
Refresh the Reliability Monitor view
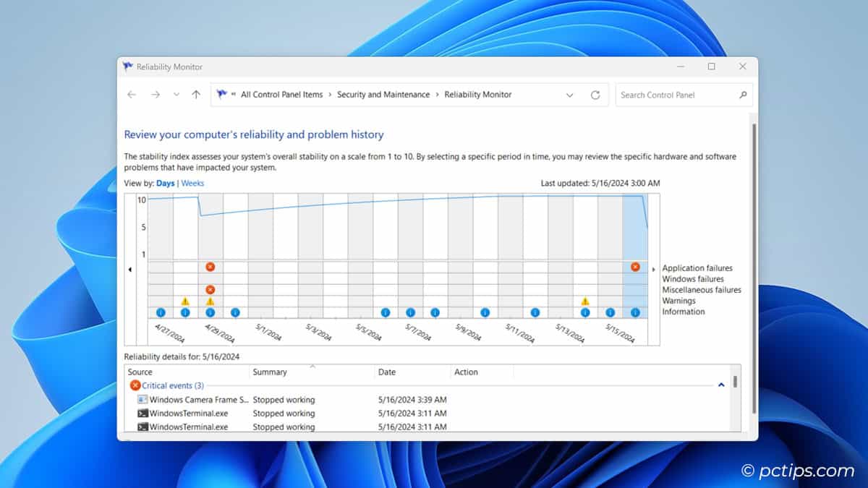coord(595,95)
